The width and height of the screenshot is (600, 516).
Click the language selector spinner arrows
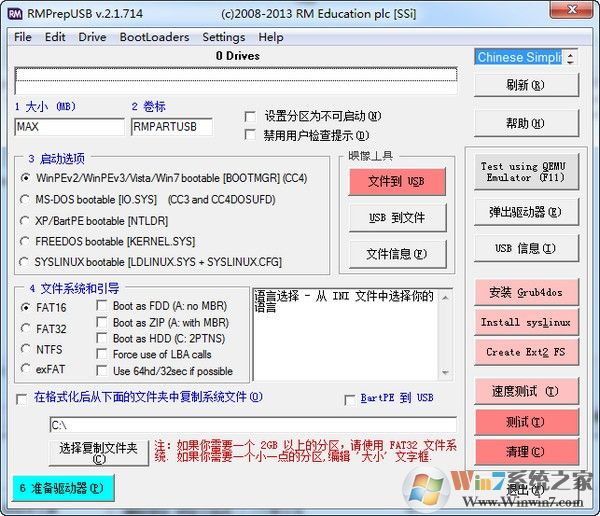570,57
